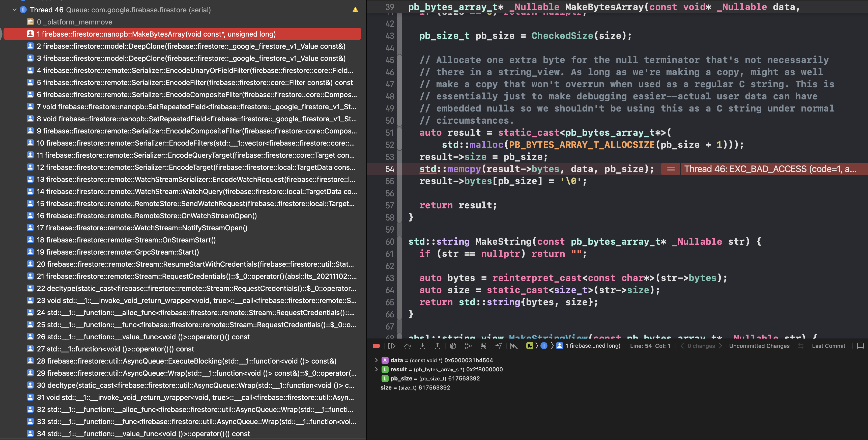868x440 pixels.
Task: Select frame 3 model::DeepClone
Action: pyautogui.click(x=182, y=58)
